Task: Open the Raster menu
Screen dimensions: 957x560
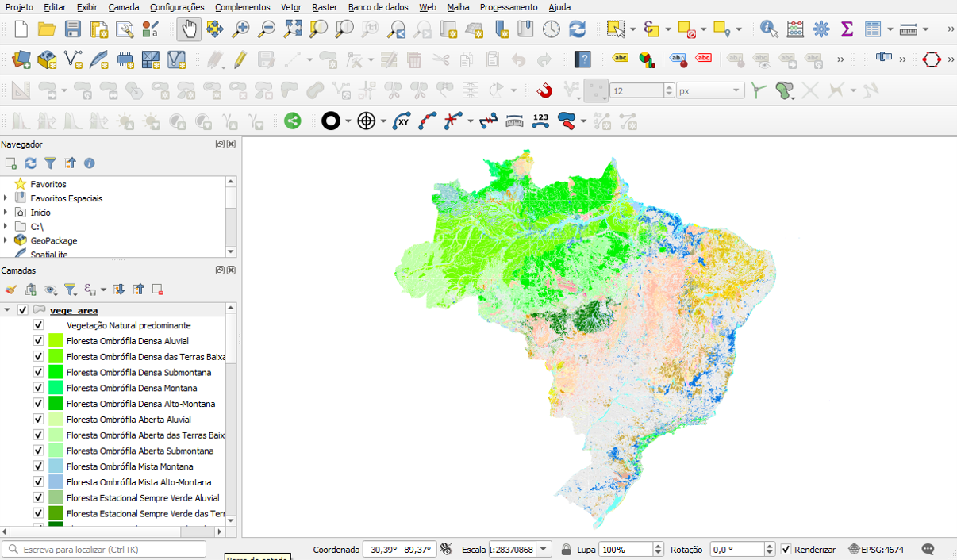Action: 324,7
